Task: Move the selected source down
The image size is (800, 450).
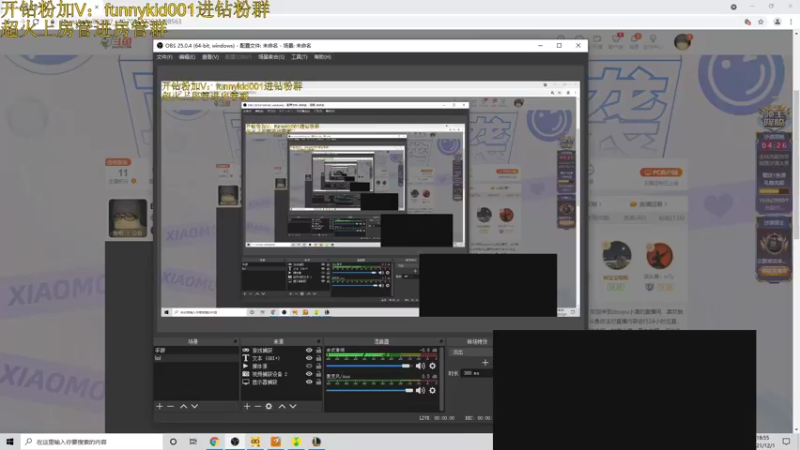Action: tap(293, 406)
